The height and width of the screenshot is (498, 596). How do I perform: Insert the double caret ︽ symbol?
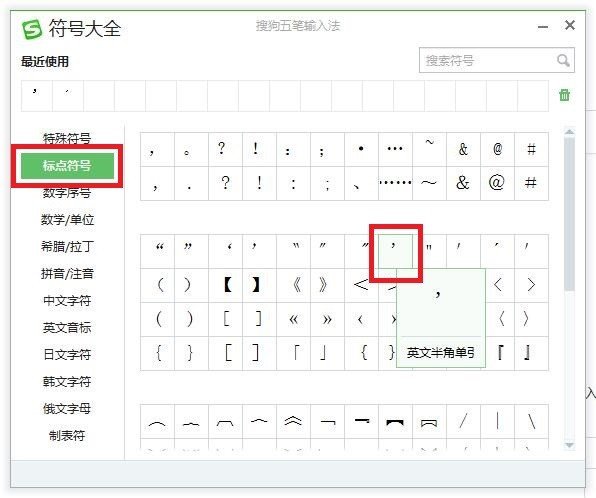pos(293,422)
